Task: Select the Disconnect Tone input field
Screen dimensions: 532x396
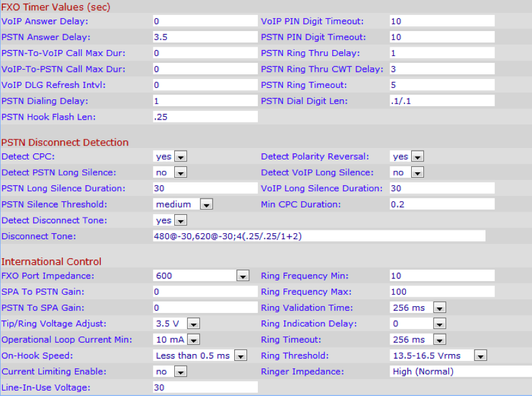Action: (x=319, y=236)
